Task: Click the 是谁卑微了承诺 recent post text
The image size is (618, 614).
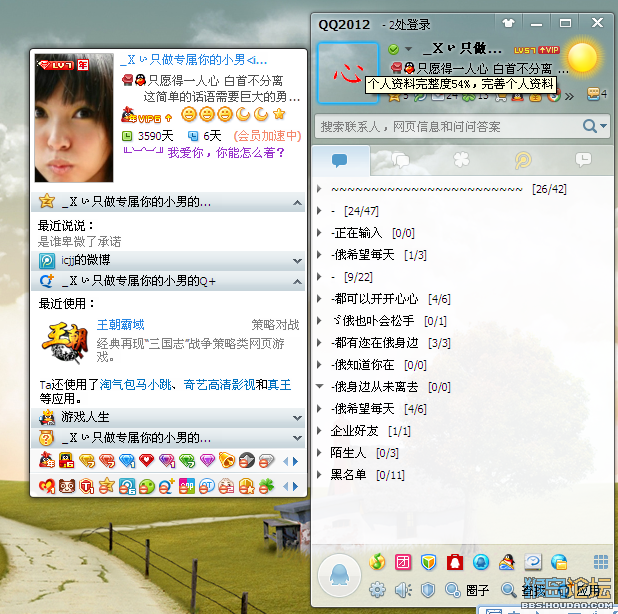Action: (80, 242)
